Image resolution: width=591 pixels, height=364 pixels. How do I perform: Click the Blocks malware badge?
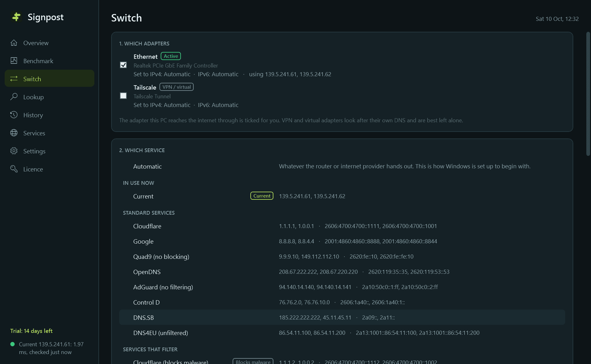(253, 361)
